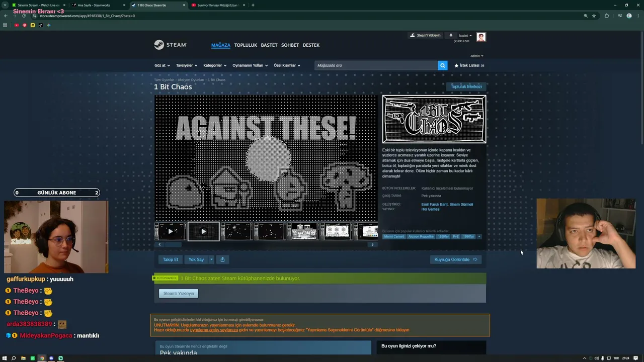The height and width of the screenshot is (362, 644).
Task: Expand the Tavsiyeler dropdown menu
Action: tap(186, 65)
